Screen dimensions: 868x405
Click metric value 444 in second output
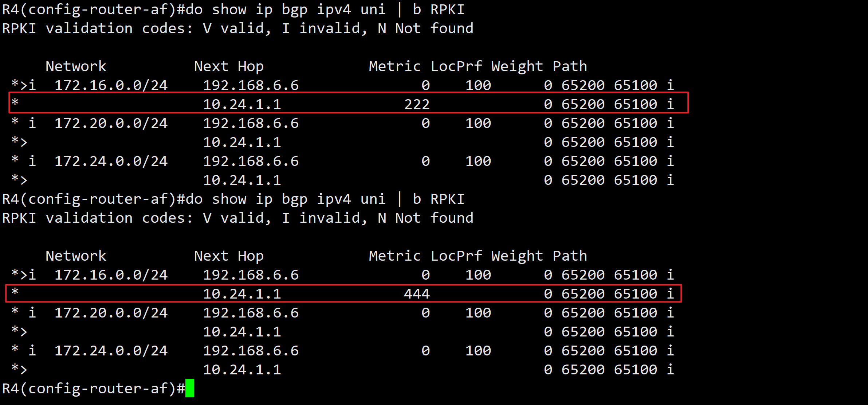(x=417, y=294)
